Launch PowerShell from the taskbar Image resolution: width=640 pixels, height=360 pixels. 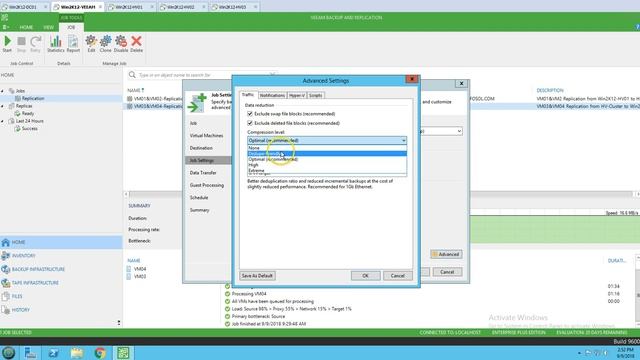pos(53,353)
